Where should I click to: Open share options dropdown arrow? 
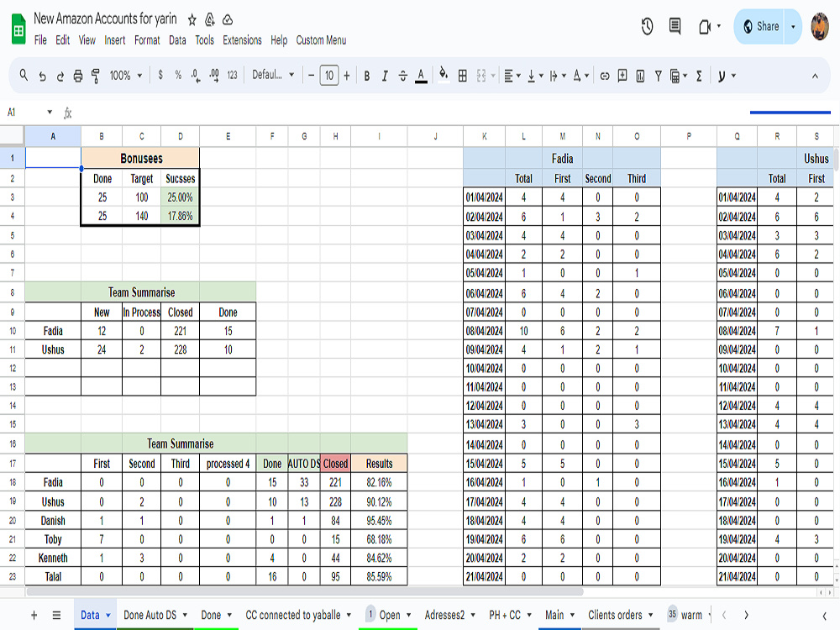point(793,26)
